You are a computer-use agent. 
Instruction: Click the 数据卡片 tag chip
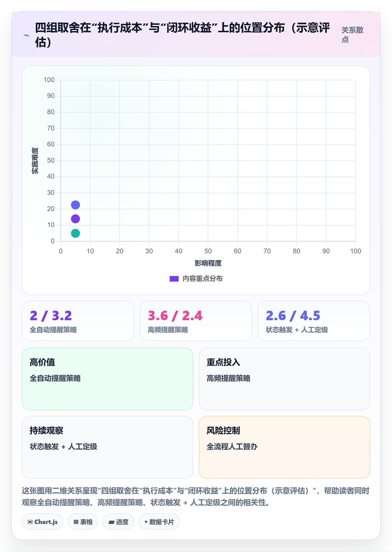159,522
